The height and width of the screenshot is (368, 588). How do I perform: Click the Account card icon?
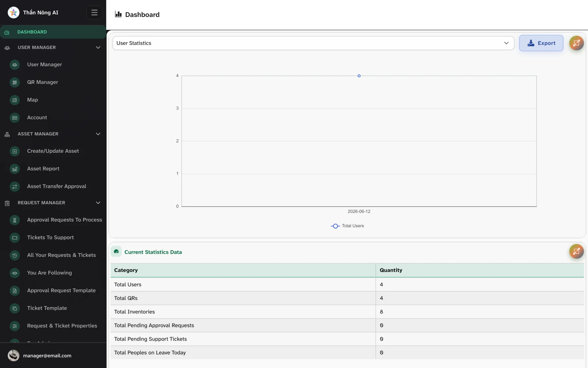15,118
